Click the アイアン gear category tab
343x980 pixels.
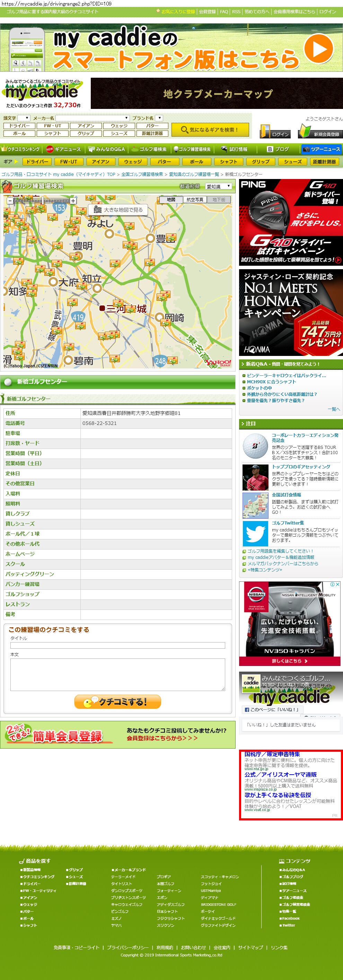click(x=101, y=162)
